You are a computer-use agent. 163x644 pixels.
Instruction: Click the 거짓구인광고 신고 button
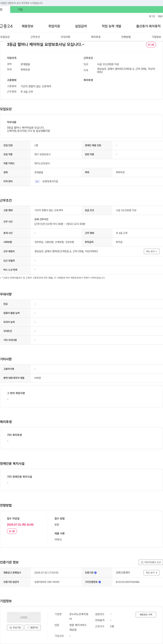pyautogui.click(x=151, y=562)
